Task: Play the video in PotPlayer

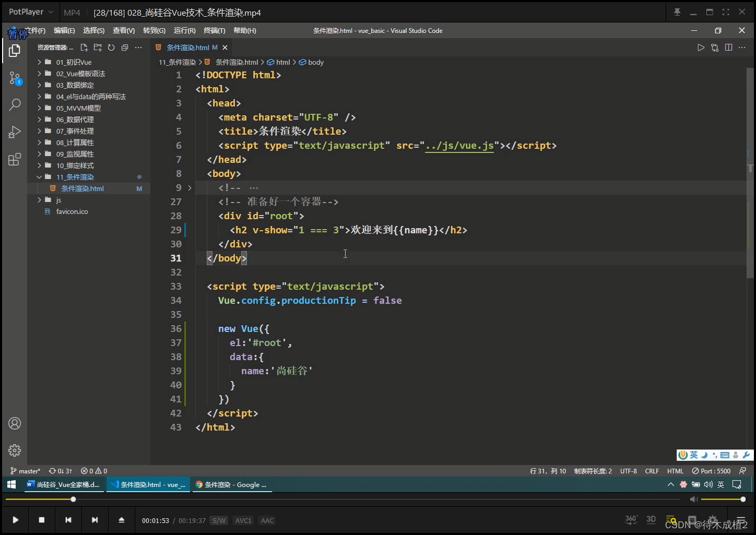Action: pos(15,520)
